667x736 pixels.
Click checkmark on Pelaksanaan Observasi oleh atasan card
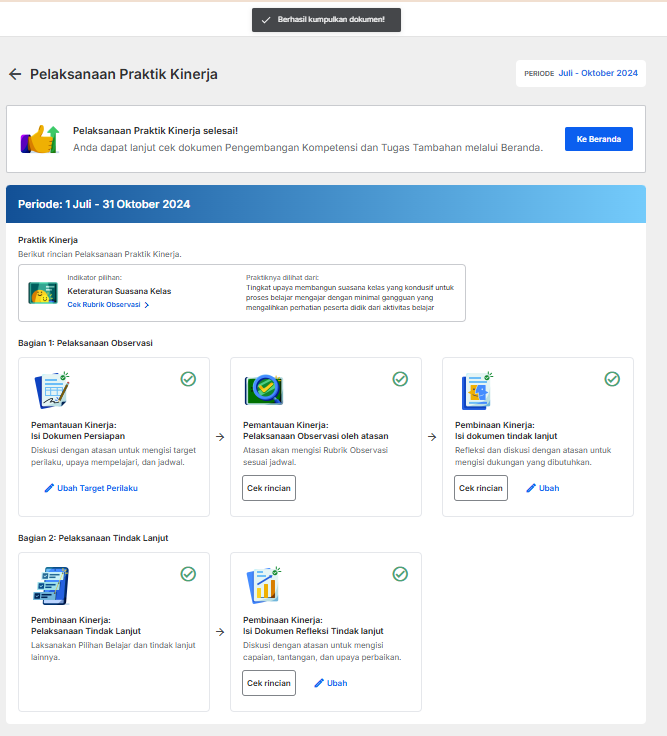pos(400,379)
